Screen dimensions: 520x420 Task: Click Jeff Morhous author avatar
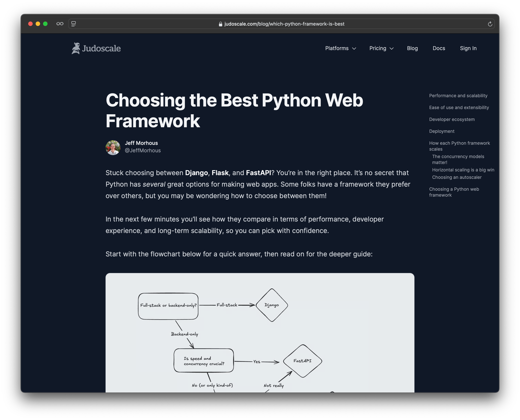coord(113,147)
